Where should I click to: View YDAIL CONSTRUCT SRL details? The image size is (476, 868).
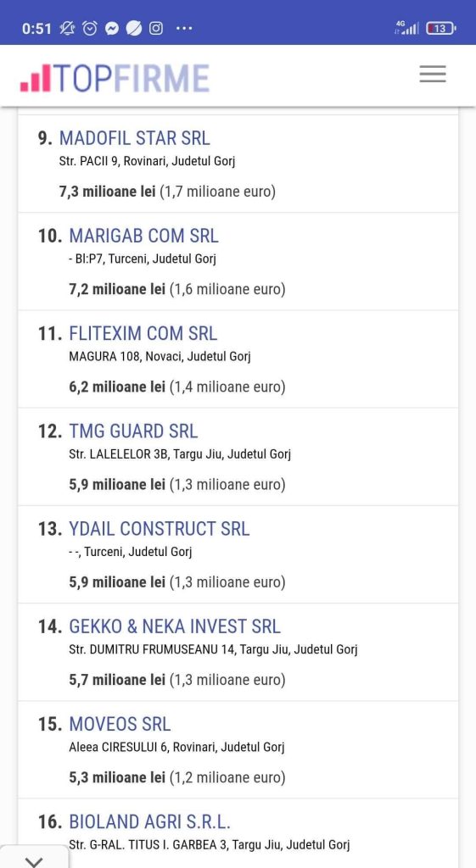(159, 529)
